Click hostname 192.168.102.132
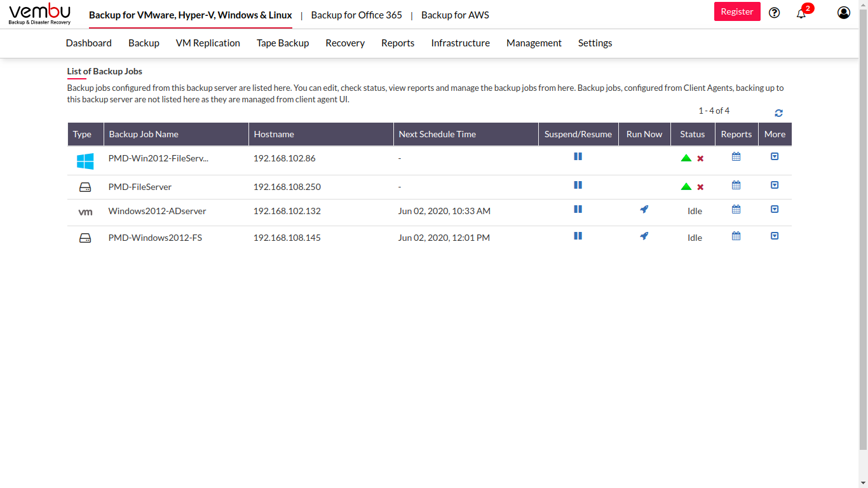 (x=287, y=211)
